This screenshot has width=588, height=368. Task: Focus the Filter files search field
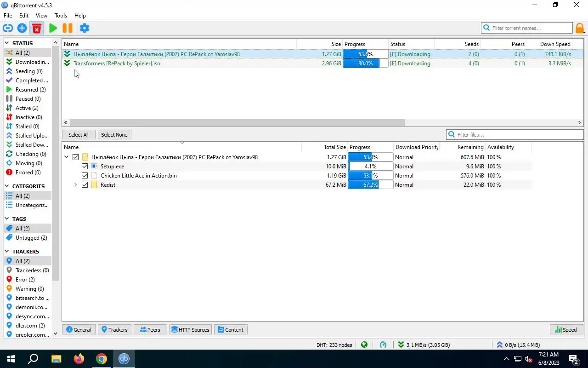(514, 135)
